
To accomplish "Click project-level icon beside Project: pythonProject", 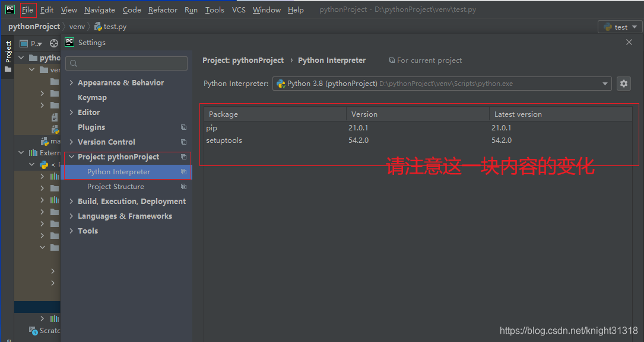I will pos(183,156).
